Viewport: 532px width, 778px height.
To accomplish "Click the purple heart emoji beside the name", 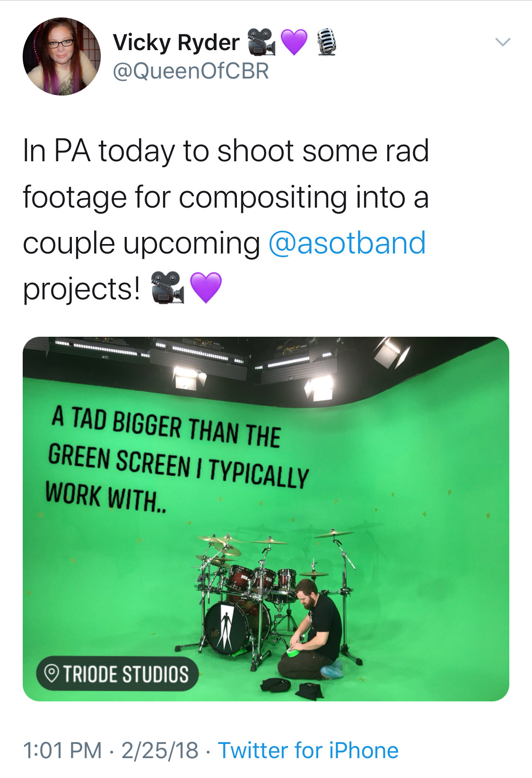I will 294,42.
